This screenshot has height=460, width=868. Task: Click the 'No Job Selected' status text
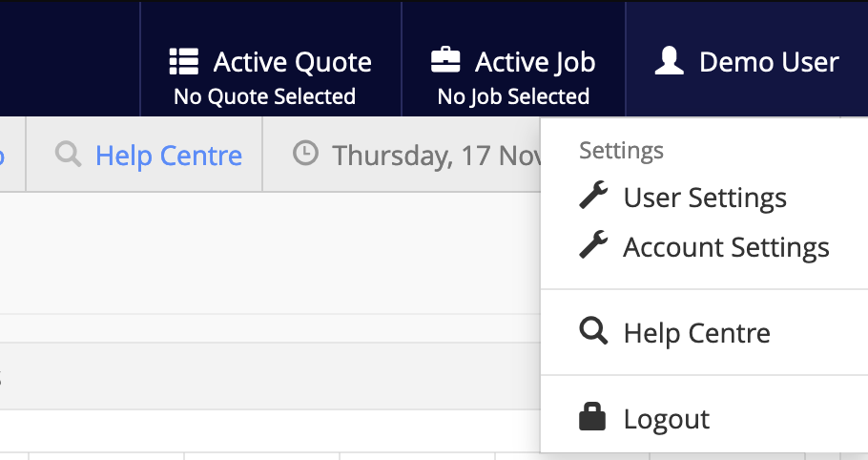(x=513, y=96)
